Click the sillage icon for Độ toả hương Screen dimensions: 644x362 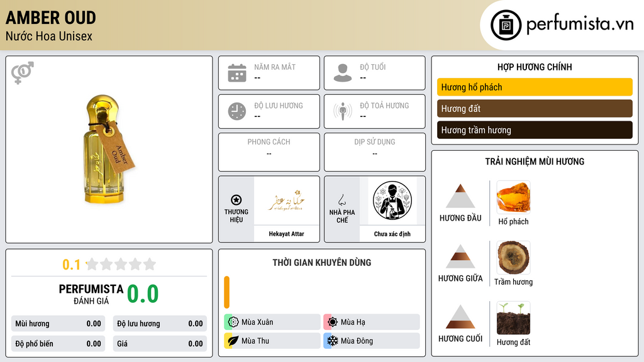tap(343, 111)
